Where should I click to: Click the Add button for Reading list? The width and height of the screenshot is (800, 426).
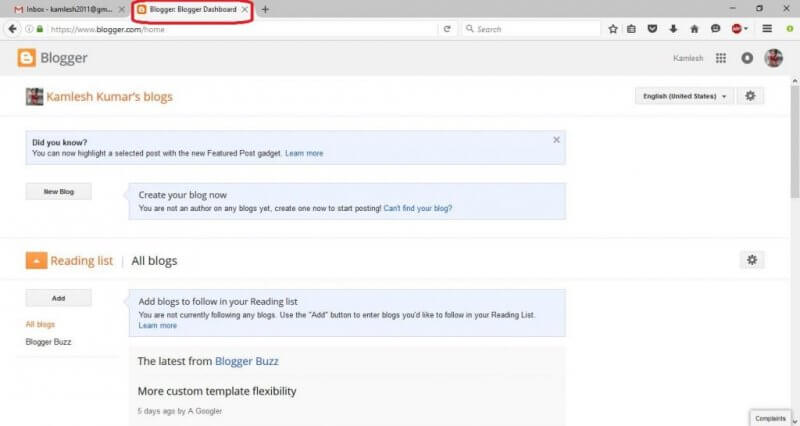click(59, 298)
